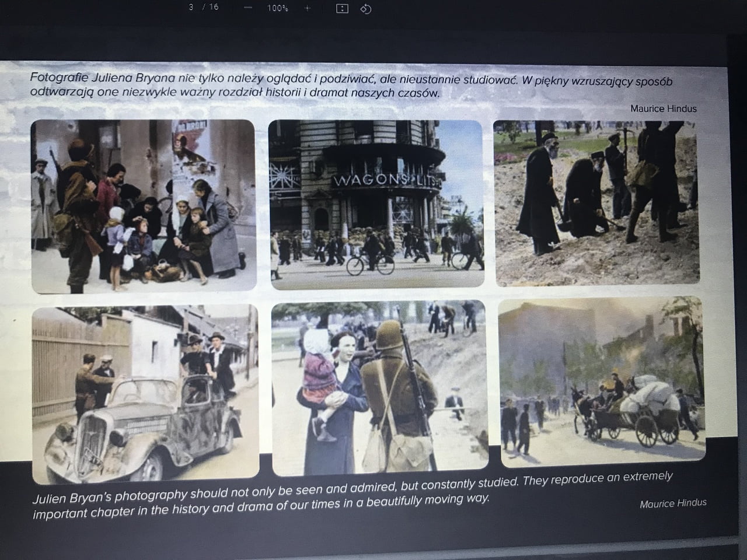Click the 100% zoom level value
This screenshot has height=560, width=747.
pyautogui.click(x=277, y=8)
